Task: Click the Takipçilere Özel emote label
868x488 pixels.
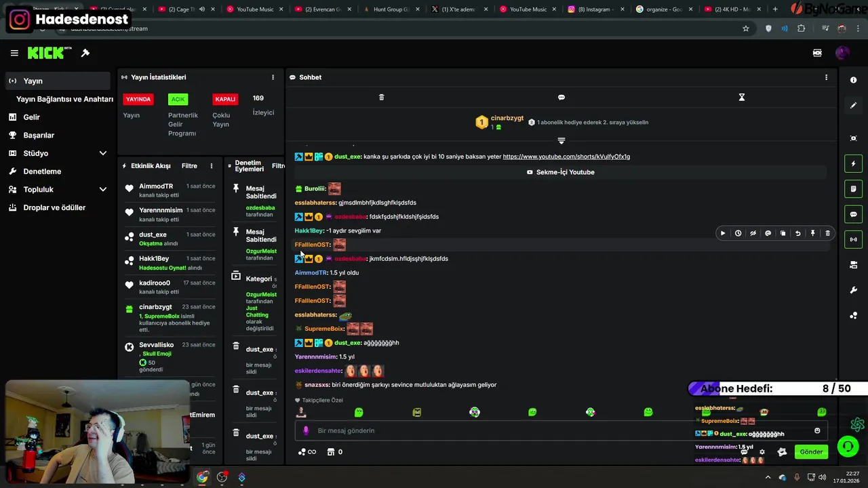Action: tap(319, 400)
